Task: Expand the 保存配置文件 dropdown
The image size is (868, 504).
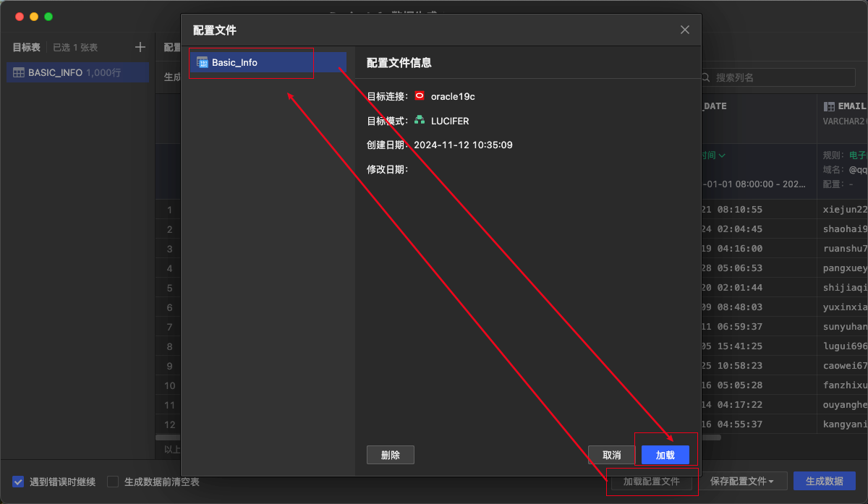Action: click(x=742, y=481)
